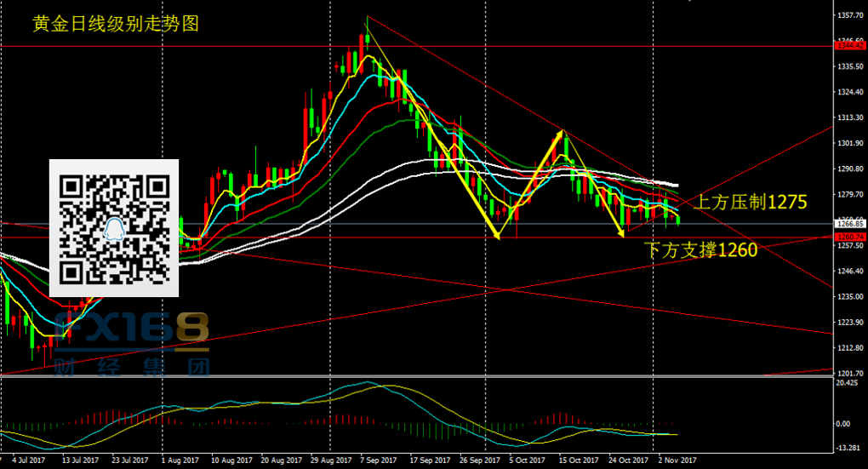Click the chart shift marker at top edge

tap(688, 3)
